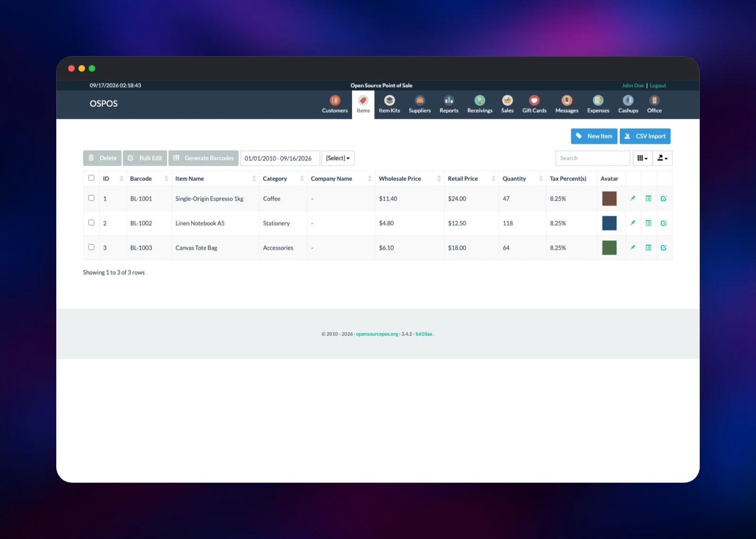Click inventory pin icon for Single-Origin Espresso
The width and height of the screenshot is (756, 539).
(633, 198)
